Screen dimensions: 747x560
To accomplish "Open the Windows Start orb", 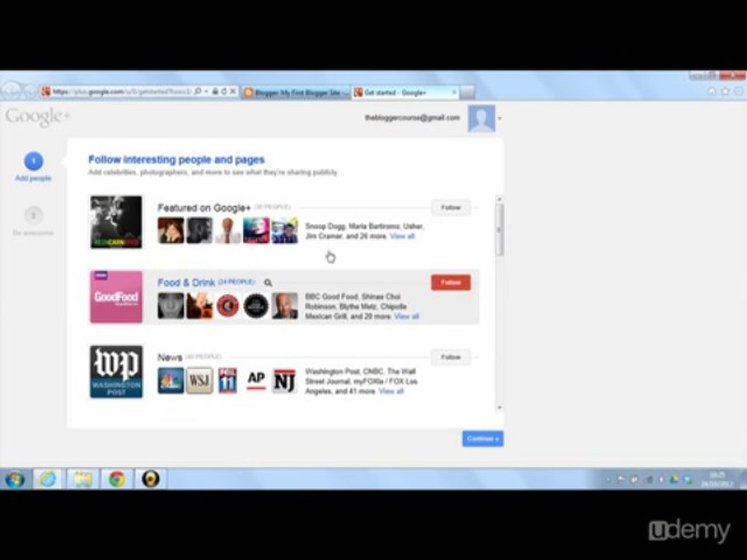I will pyautogui.click(x=15, y=479).
